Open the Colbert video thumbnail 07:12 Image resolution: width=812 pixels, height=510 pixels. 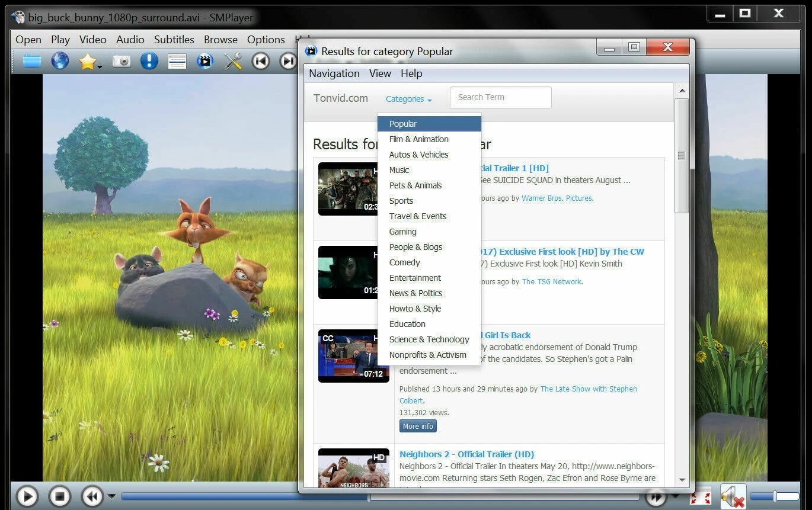pyautogui.click(x=354, y=356)
